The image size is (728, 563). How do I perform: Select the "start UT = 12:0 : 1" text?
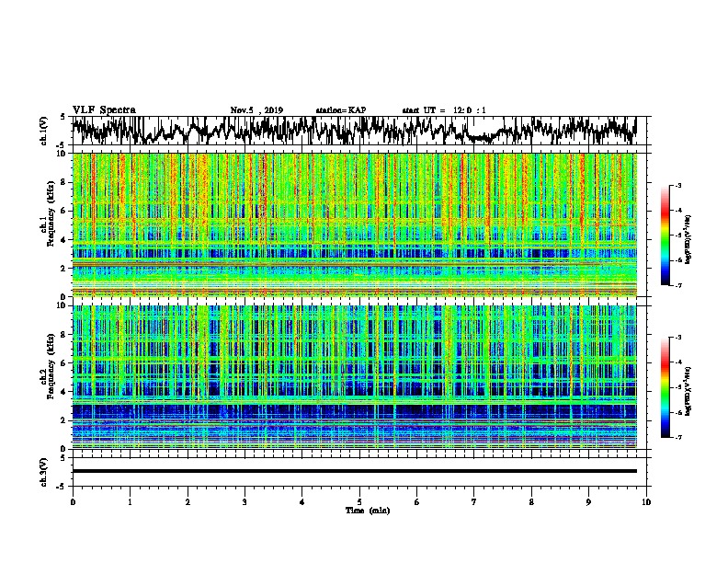(444, 110)
